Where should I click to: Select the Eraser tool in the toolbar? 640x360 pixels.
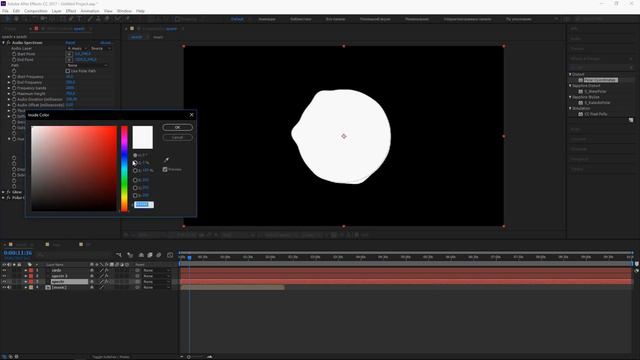pyautogui.click(x=107, y=19)
